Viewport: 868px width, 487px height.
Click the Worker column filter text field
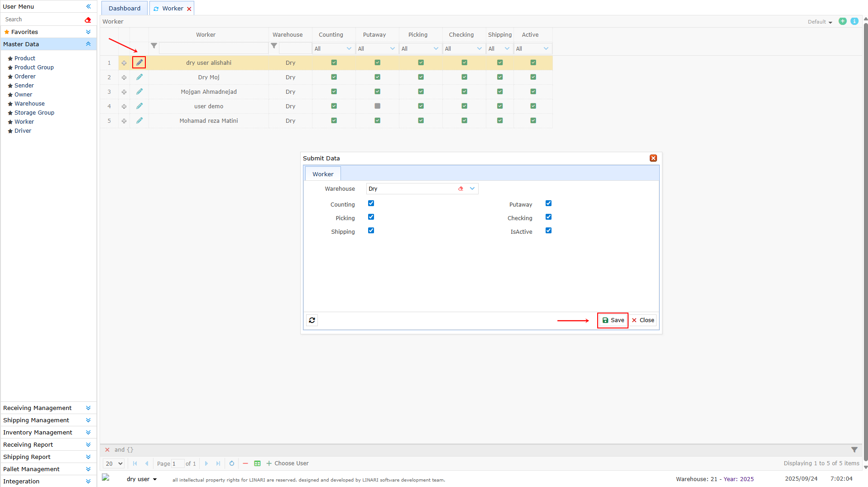pos(213,48)
